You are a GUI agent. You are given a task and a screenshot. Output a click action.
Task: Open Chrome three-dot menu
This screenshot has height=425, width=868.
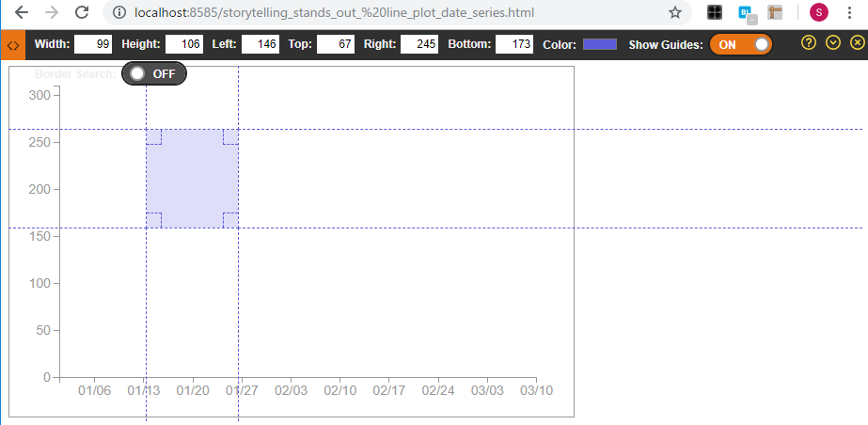(x=849, y=13)
